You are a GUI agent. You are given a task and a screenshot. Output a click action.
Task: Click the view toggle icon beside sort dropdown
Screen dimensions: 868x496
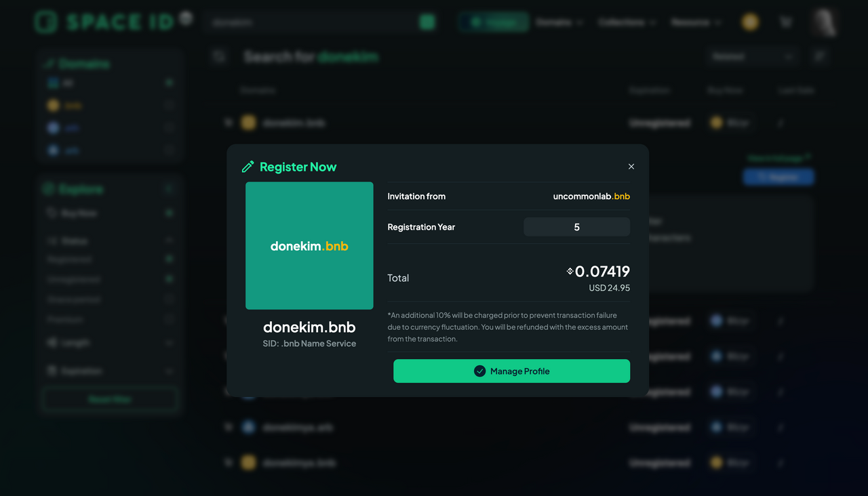click(820, 57)
